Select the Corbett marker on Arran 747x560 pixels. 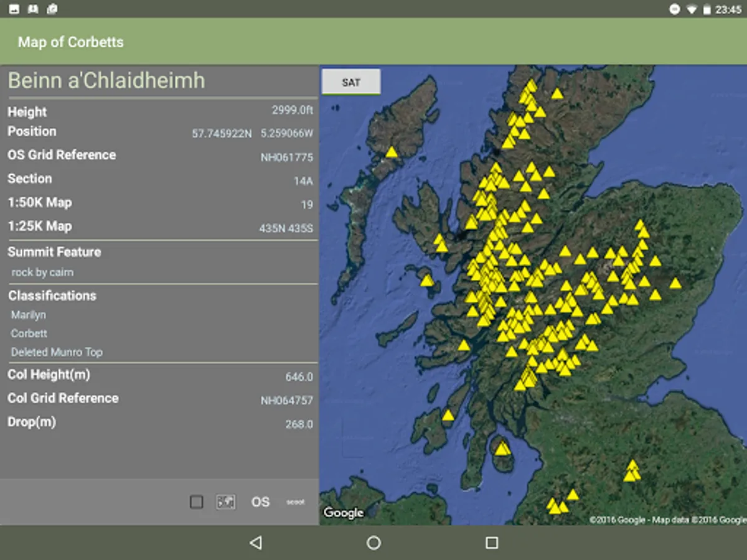pos(502,449)
